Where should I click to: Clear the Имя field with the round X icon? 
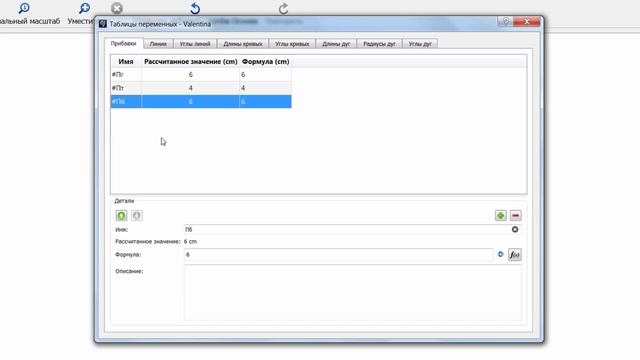click(515, 229)
